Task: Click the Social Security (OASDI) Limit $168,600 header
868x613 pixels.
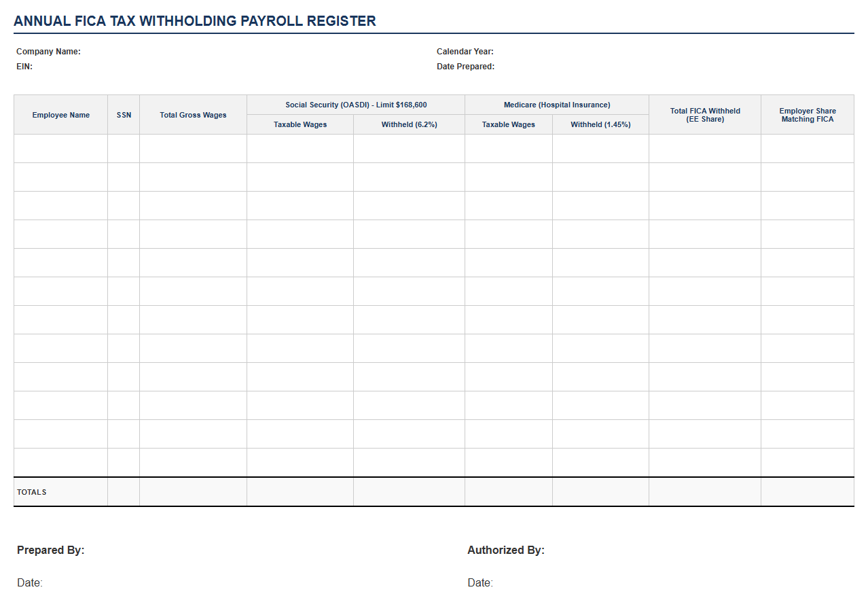Action: (356, 105)
